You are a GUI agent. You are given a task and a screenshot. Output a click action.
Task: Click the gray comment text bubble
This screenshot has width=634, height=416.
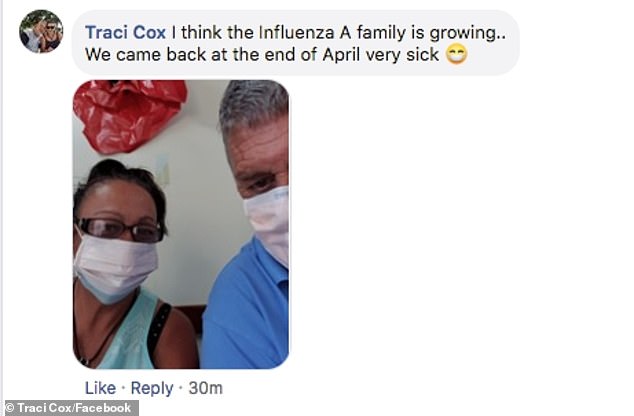tap(296, 43)
